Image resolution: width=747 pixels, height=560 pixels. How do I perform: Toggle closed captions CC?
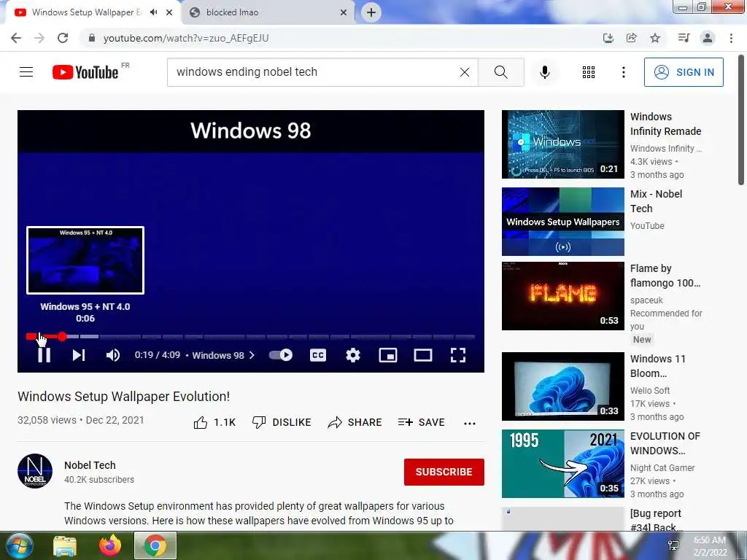pyautogui.click(x=318, y=355)
